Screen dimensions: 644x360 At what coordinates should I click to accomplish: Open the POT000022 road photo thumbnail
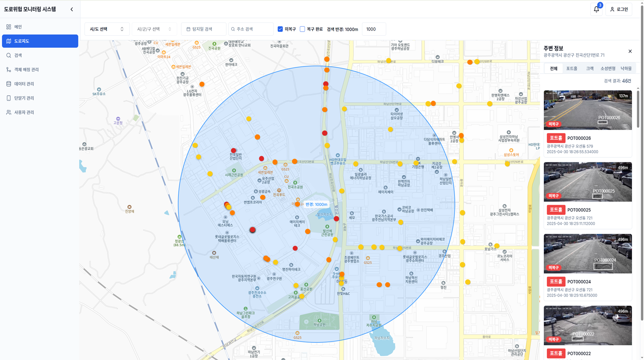click(588, 325)
